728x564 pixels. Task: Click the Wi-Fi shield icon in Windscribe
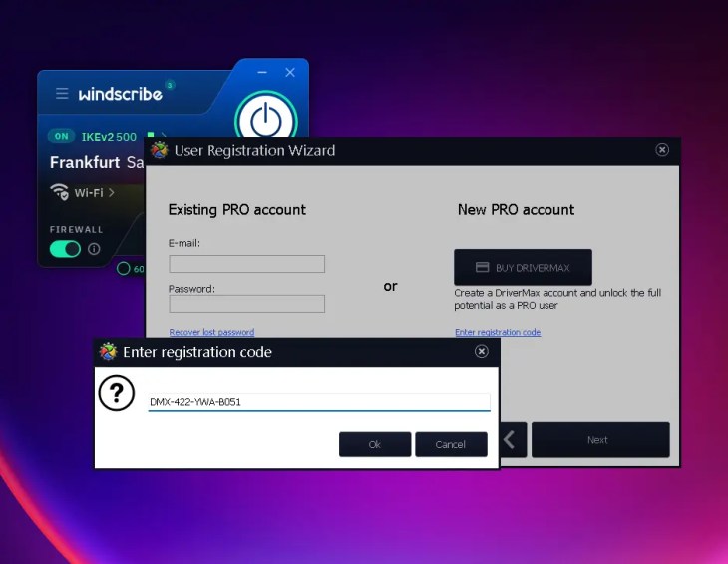tap(60, 191)
